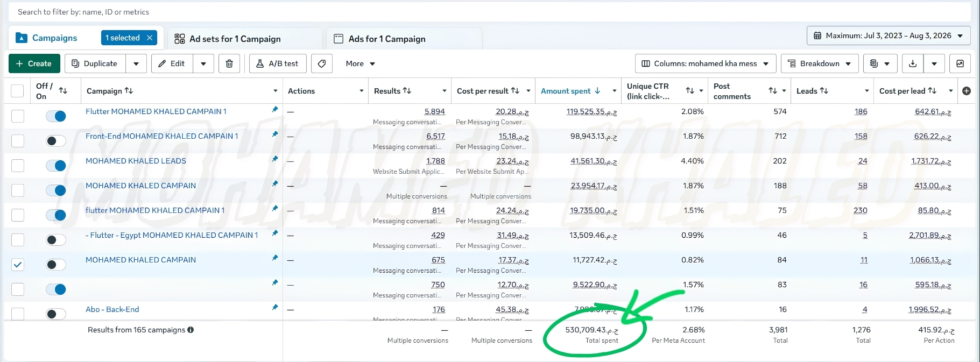Click pin icon for Abo - Back-End row
The image size is (980, 362).
point(275,307)
